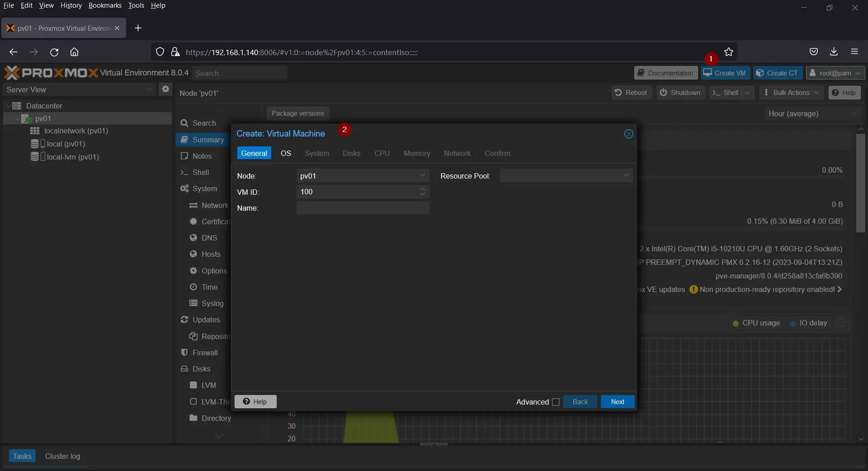Select local (pv01) storage in tree
The image size is (868, 471).
(66, 144)
